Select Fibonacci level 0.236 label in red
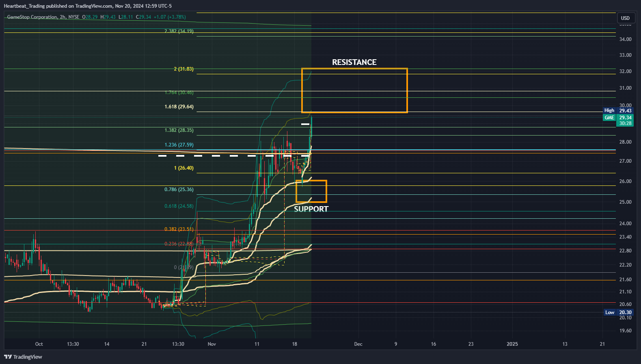641x364 pixels. (179, 244)
